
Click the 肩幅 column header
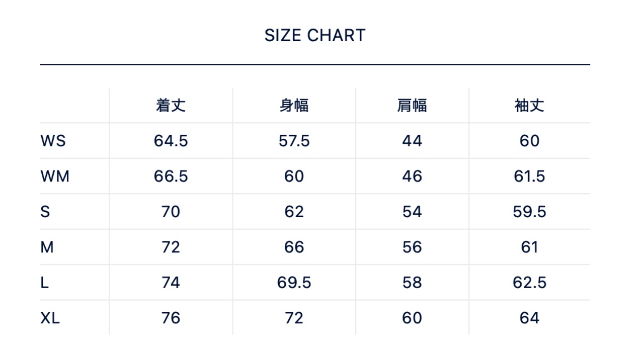tap(412, 106)
